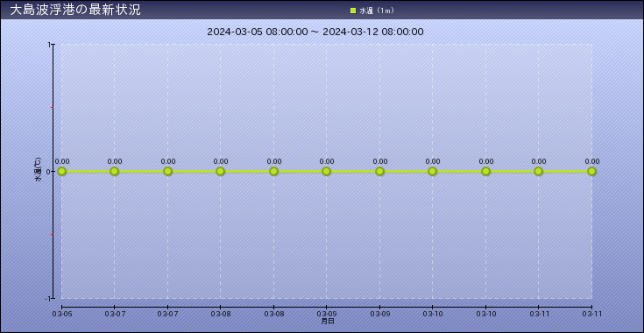Screen dimensions: 644x333
Task: Choose the first 03-10 data point marker
Action: point(433,171)
